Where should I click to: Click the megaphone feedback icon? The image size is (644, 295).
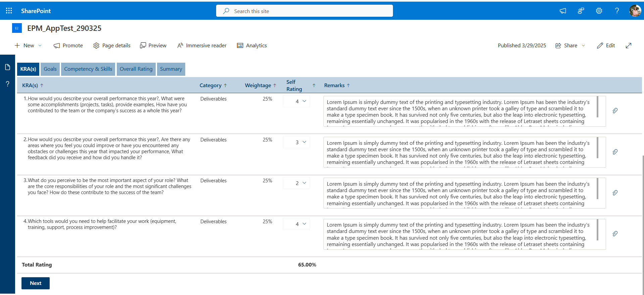[x=563, y=11]
